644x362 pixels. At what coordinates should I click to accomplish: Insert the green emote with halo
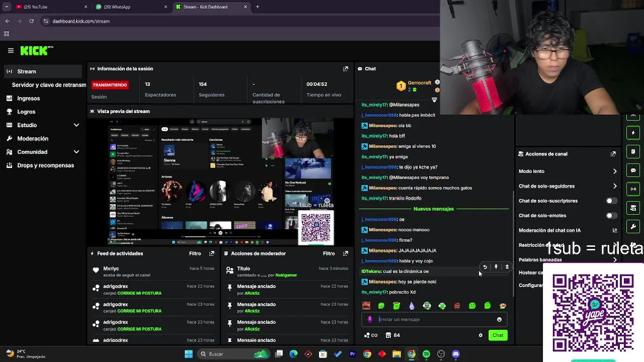(396, 306)
